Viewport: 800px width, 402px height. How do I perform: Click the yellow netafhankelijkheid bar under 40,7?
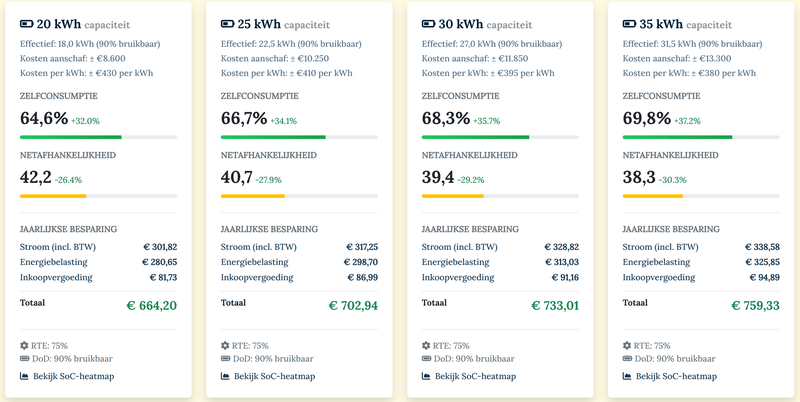252,196
